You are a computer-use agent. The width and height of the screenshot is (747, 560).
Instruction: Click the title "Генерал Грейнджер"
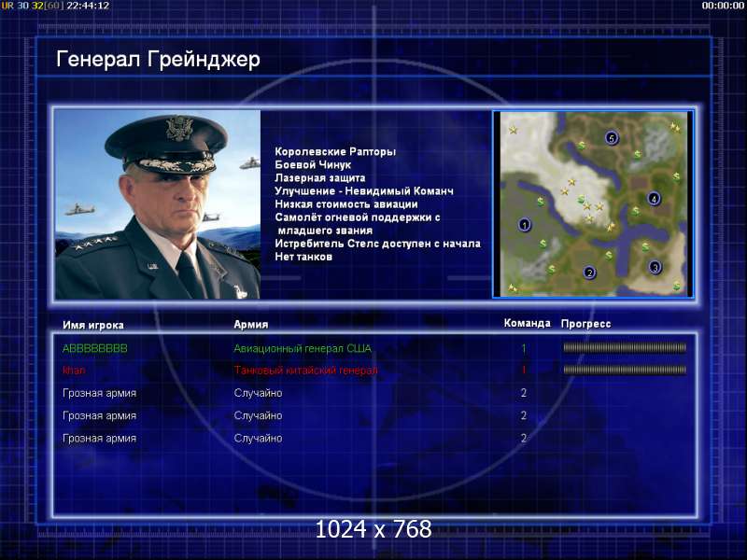(x=158, y=60)
